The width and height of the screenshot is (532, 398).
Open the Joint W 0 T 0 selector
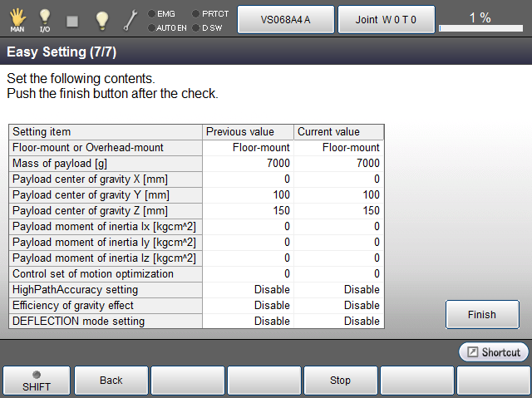386,19
